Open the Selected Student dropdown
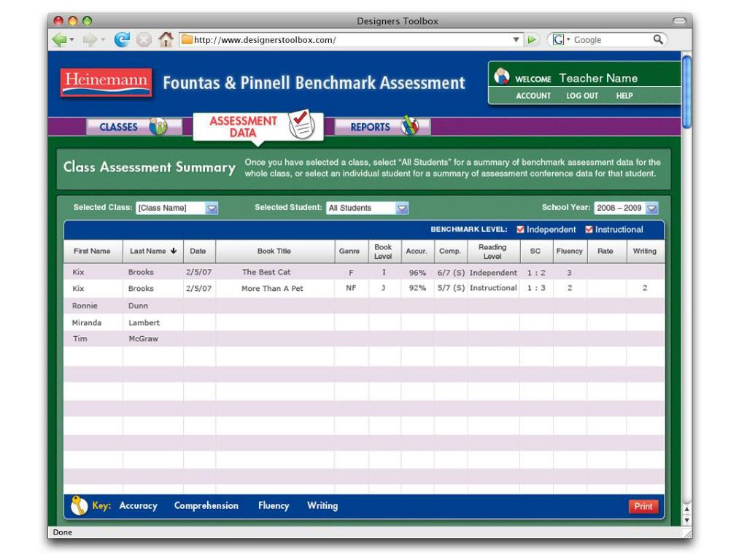Screen dimensions: 747x560 [x=367, y=208]
